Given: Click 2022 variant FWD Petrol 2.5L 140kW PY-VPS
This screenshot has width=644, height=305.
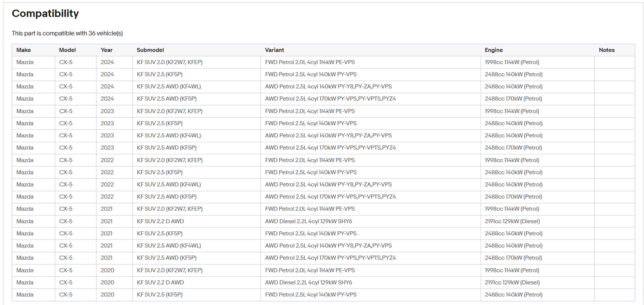Looking at the screenshot, I should coord(311,172).
